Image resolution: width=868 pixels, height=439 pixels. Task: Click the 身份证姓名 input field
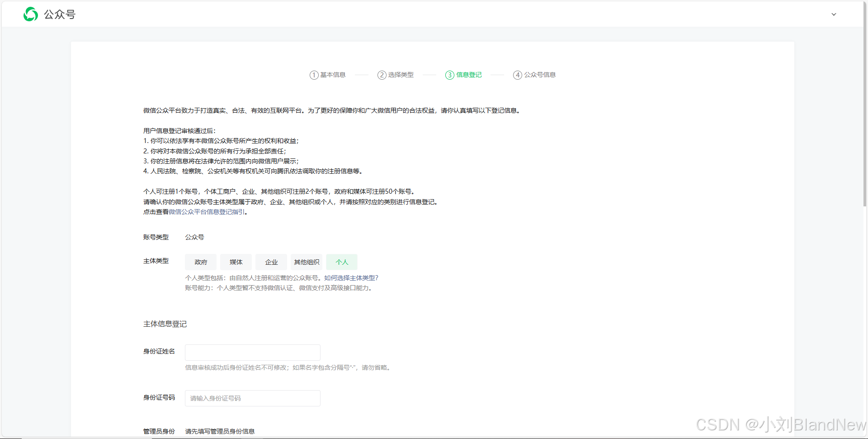[253, 353]
